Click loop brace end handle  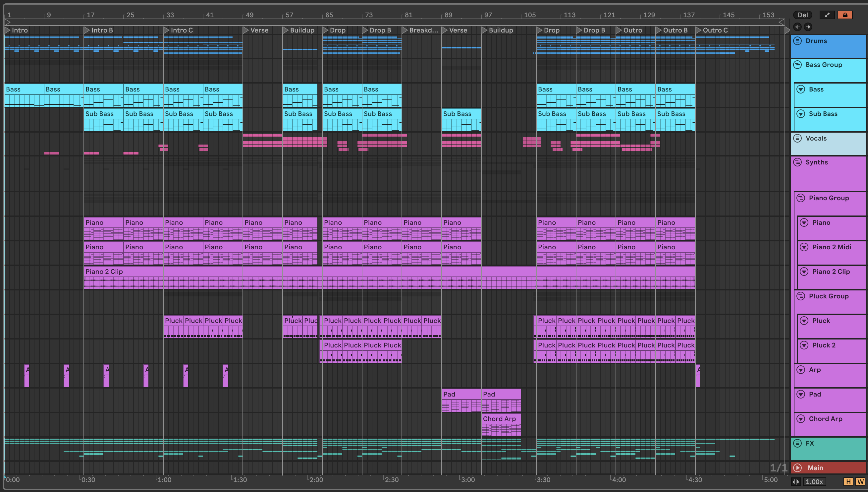pos(782,22)
